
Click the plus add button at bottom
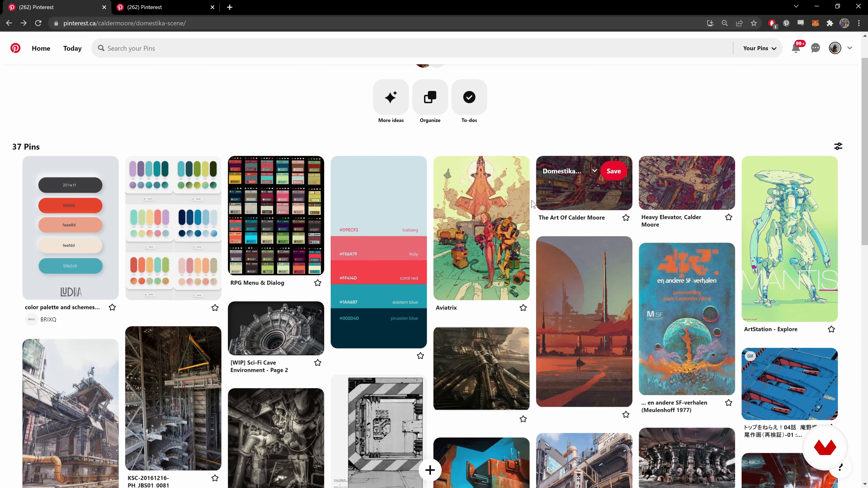430,470
